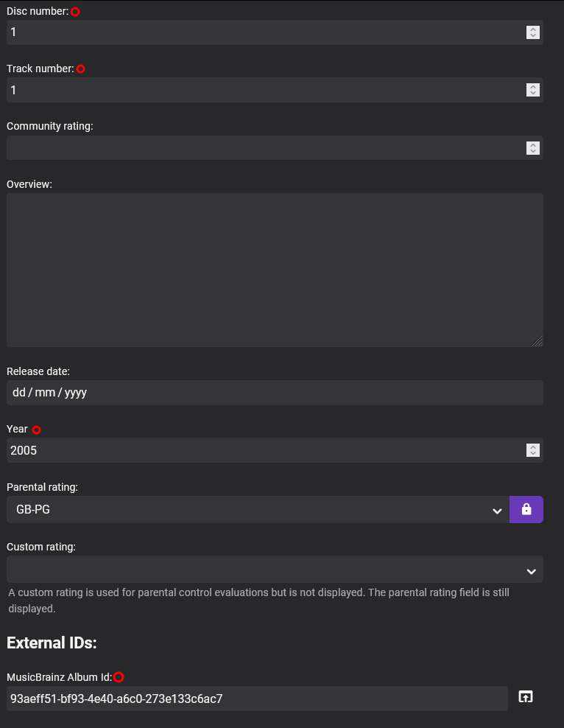This screenshot has width=564, height=728.
Task: Click the Year field showing 2005
Action: (265, 450)
